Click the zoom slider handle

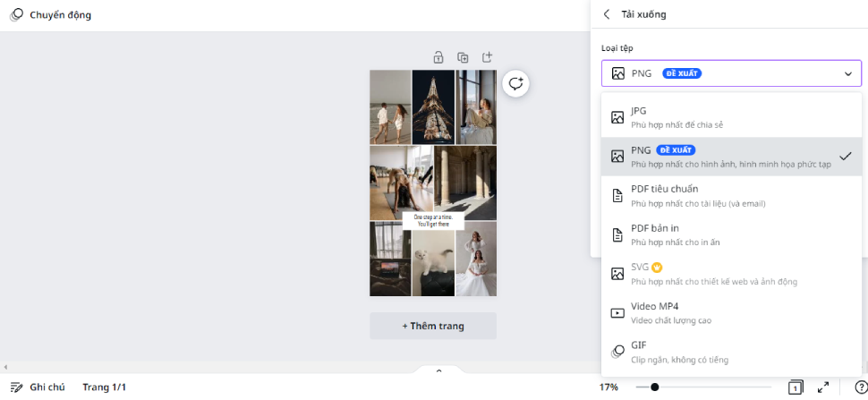pos(655,387)
